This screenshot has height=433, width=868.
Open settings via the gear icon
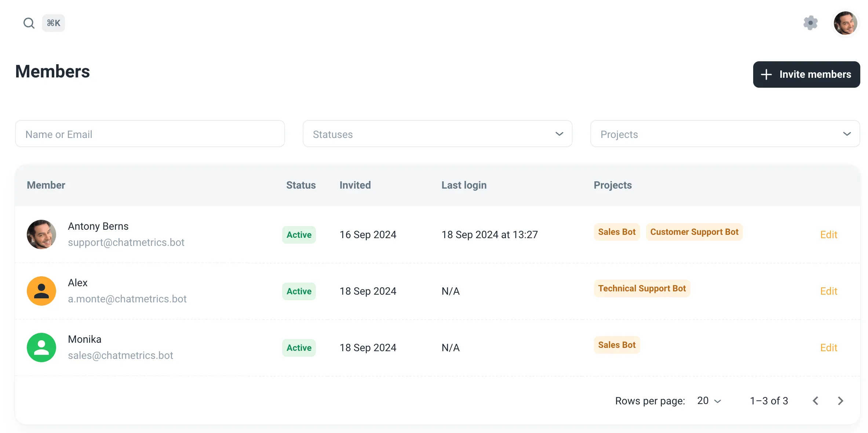[810, 23]
